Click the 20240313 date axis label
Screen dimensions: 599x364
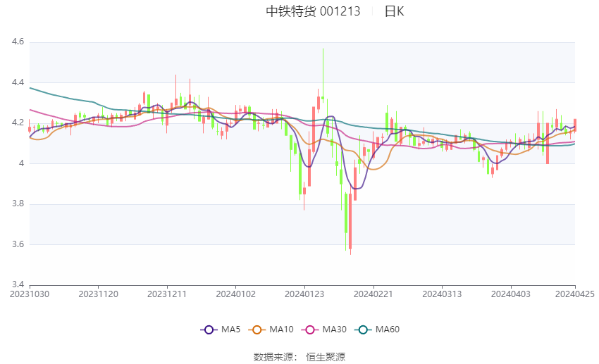442,294
